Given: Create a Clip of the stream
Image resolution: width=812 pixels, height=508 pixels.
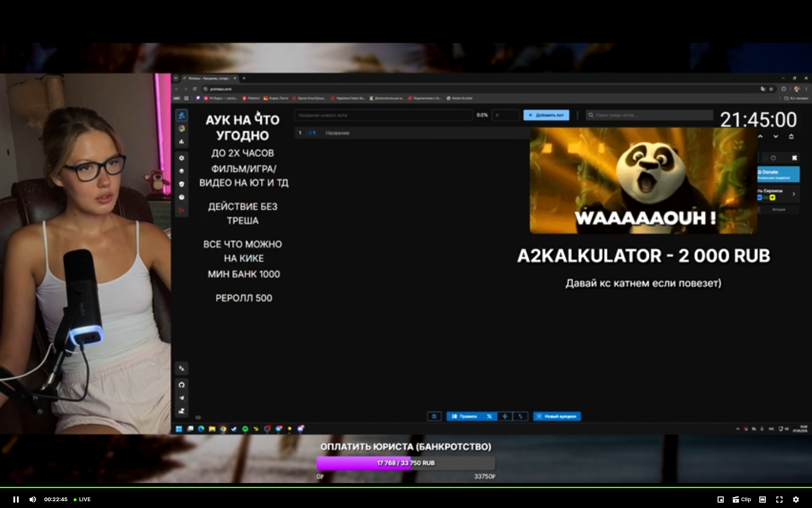Looking at the screenshot, I should (x=742, y=500).
